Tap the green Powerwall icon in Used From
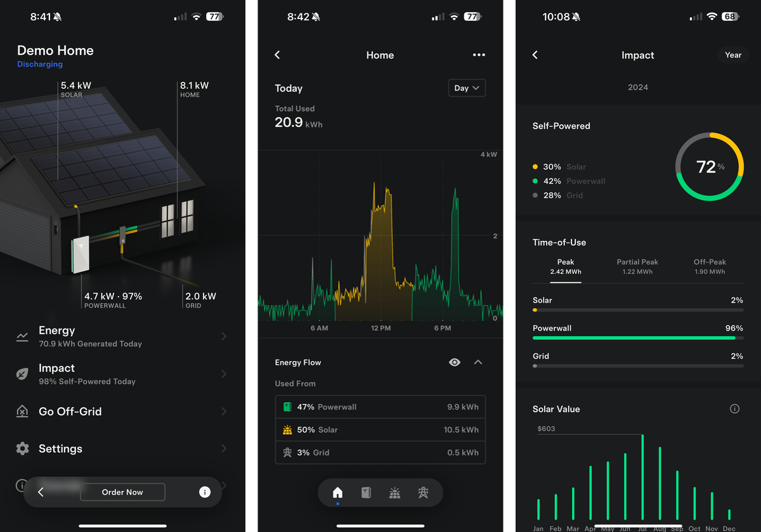Image resolution: width=761 pixels, height=532 pixels. pos(287,407)
